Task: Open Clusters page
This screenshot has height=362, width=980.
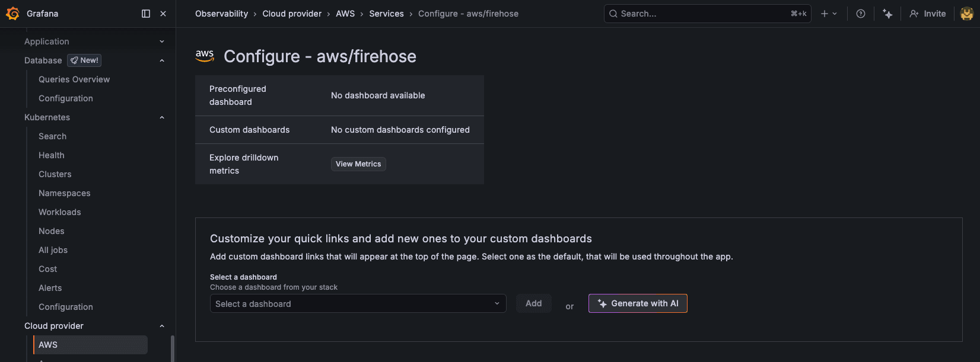Action: [x=55, y=174]
